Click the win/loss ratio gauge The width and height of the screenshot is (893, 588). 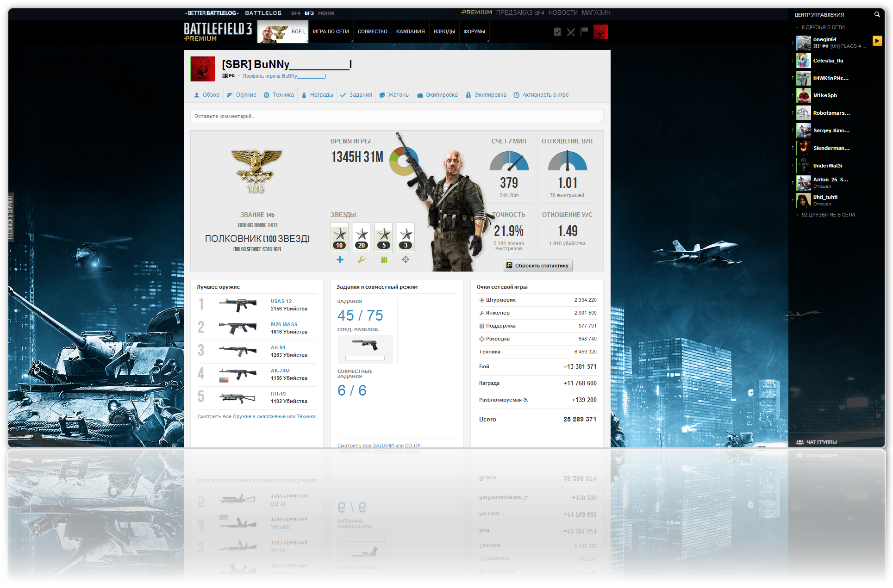(x=568, y=161)
